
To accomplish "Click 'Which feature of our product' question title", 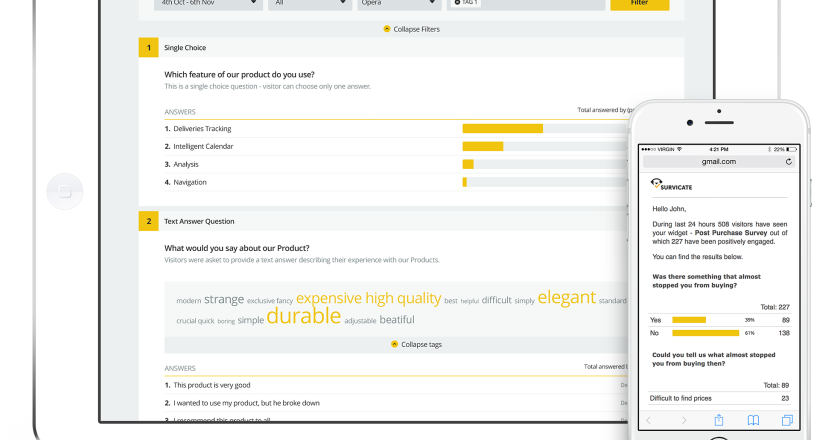I will pos(239,74).
